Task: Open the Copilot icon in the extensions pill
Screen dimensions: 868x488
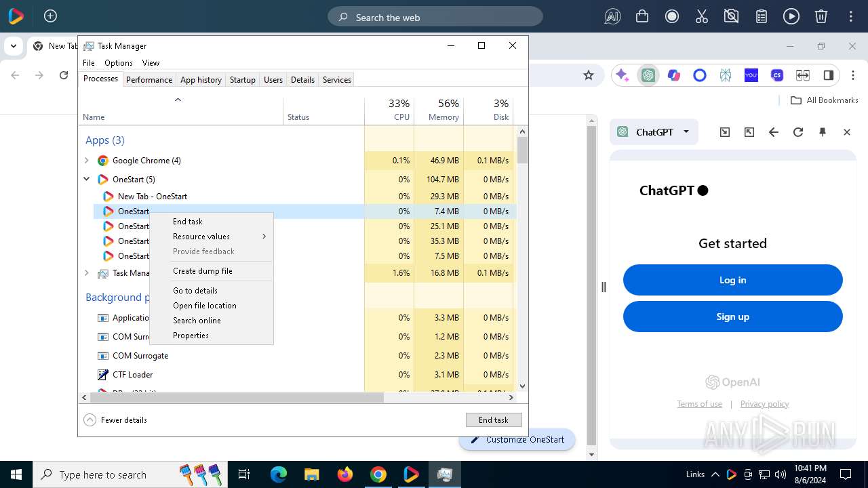Action: tap(674, 75)
